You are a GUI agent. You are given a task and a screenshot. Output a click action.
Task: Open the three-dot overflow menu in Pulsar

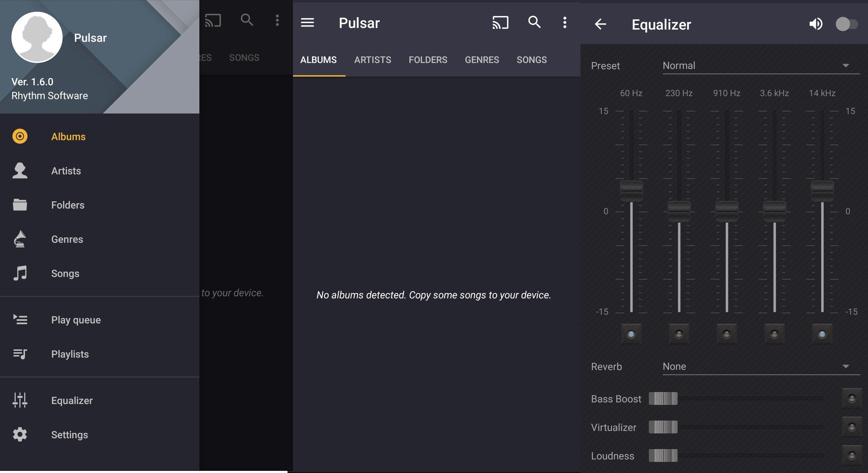pyautogui.click(x=565, y=22)
